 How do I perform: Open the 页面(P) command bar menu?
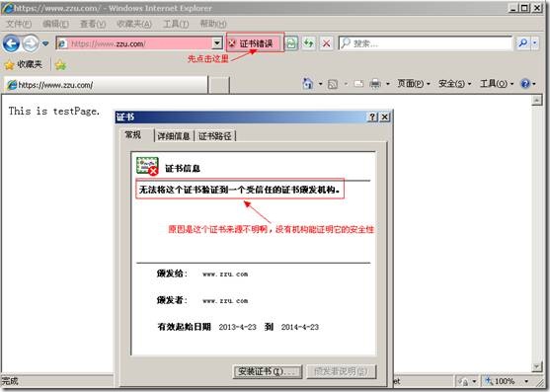413,84
